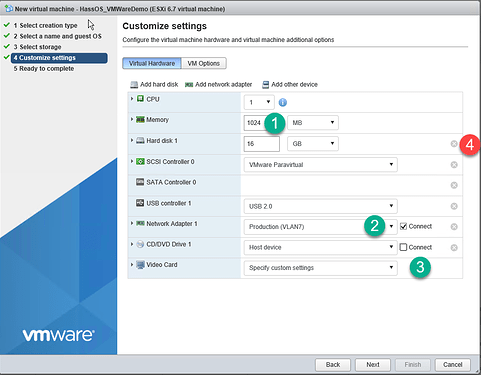481x375 pixels.
Task: Open the memory unit MB dropdown
Action: 313,123
